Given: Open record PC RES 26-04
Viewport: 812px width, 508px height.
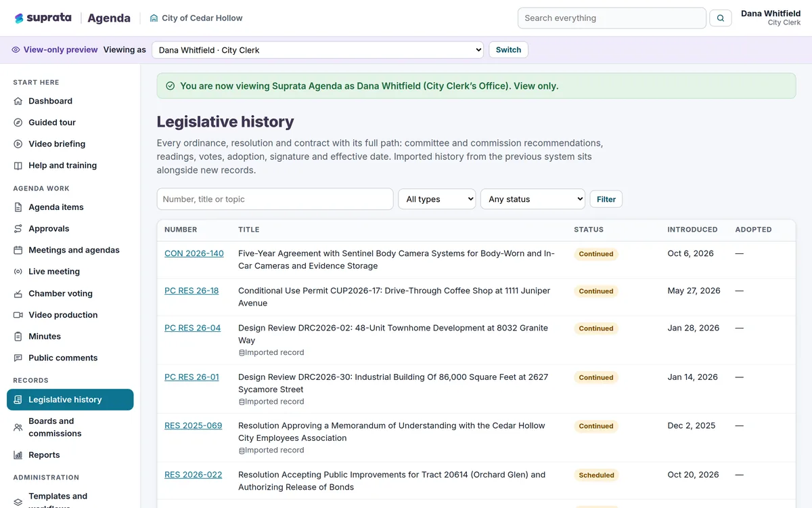Looking at the screenshot, I should [x=192, y=328].
